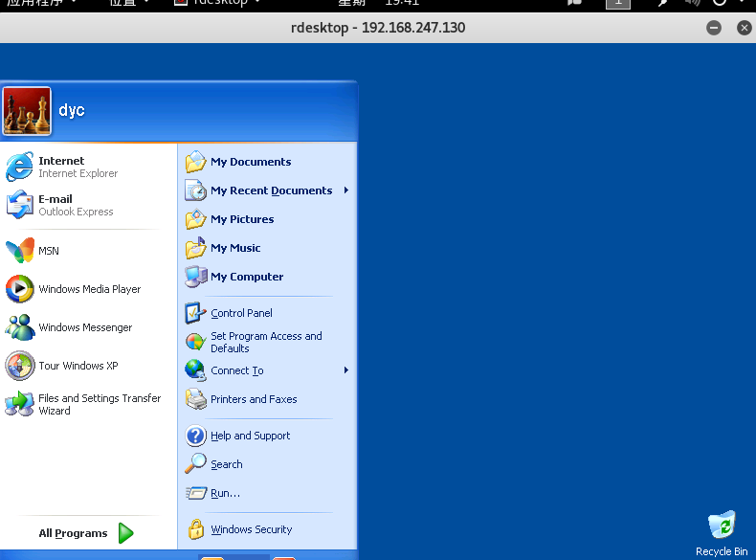
Task: Click the dyc chess user picture
Action: tap(27, 111)
